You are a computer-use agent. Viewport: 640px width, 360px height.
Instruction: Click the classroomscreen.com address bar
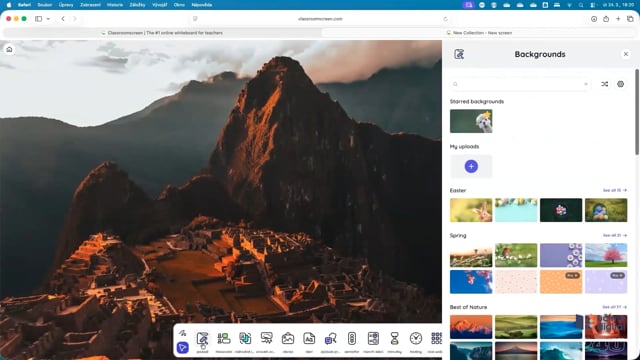[x=320, y=19]
